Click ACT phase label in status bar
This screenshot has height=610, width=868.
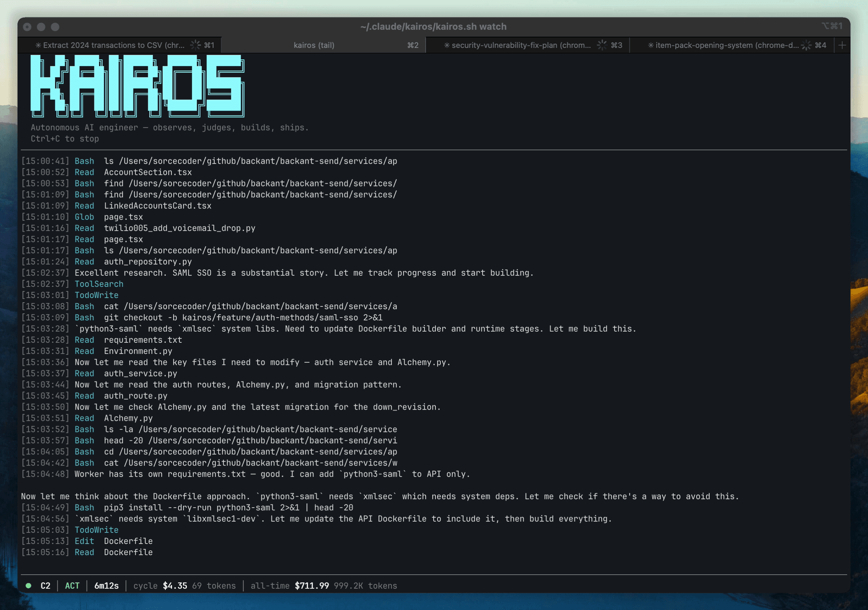(72, 586)
